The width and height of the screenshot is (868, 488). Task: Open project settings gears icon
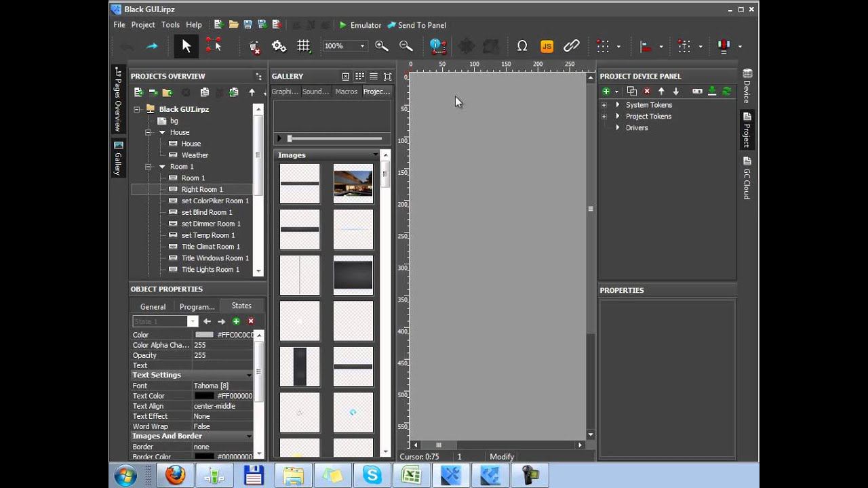pyautogui.click(x=279, y=46)
